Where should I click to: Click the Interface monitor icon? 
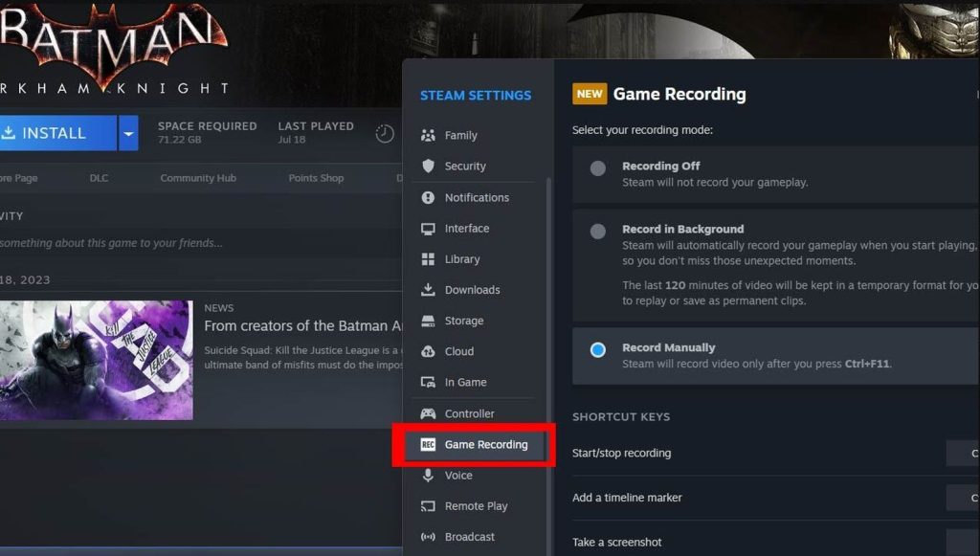(428, 229)
